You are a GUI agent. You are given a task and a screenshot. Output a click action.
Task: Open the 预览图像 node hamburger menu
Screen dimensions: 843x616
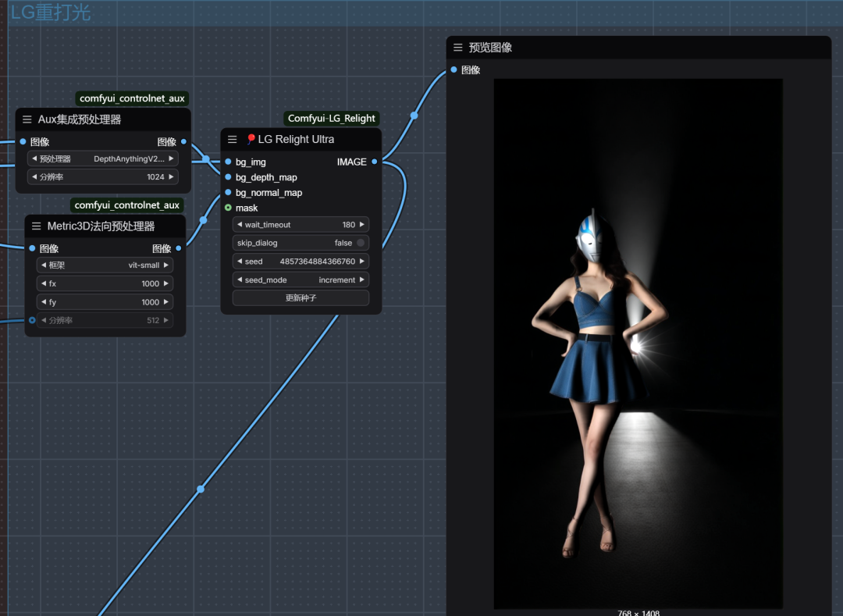[x=458, y=48]
